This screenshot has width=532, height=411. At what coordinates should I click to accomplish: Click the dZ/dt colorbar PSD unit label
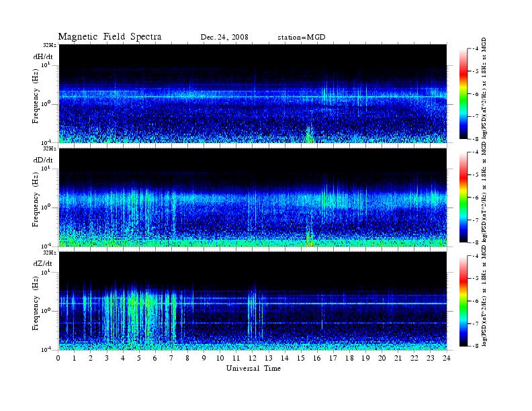pyautogui.click(x=484, y=295)
